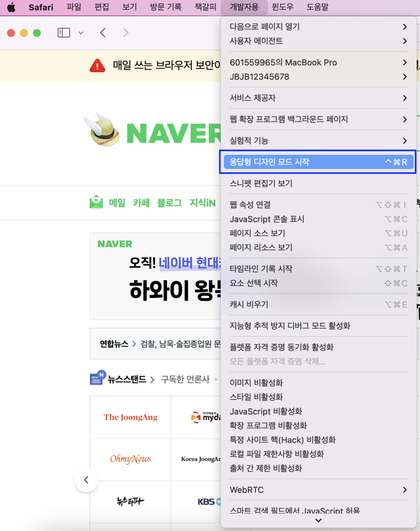Open the Safari app menu
Viewport: 420px width, 531px height.
click(x=41, y=7)
